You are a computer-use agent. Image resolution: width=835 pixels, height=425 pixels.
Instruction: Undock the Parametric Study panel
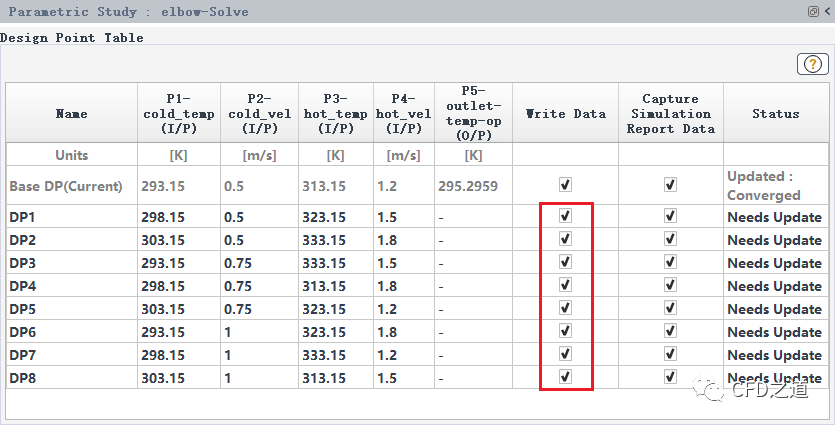[x=813, y=11]
